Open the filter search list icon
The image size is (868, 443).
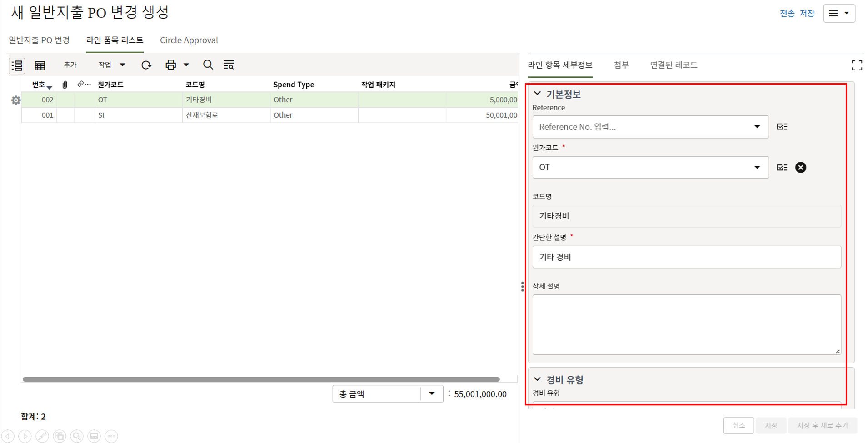[229, 65]
